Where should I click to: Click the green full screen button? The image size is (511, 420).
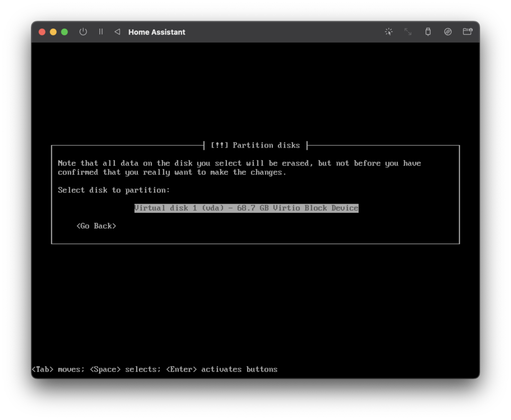click(64, 32)
